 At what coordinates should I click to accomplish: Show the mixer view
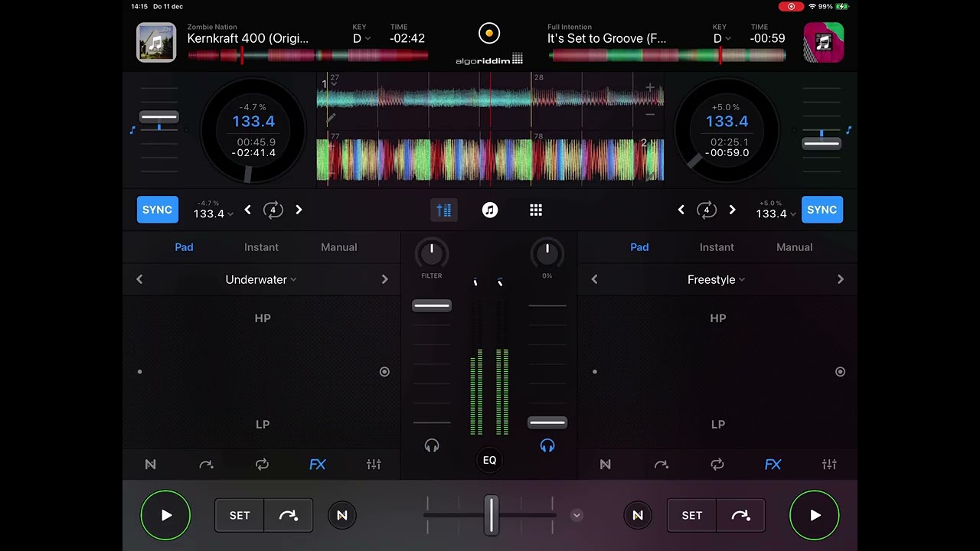click(x=444, y=210)
